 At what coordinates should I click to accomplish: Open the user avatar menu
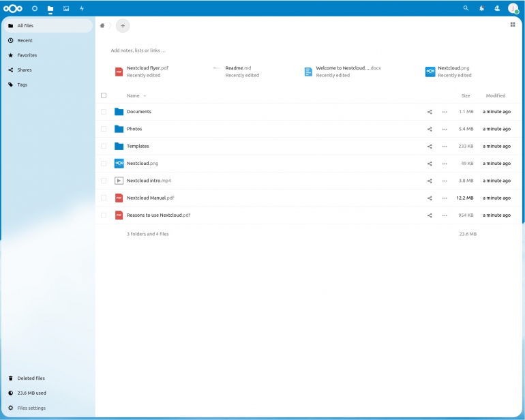click(513, 8)
